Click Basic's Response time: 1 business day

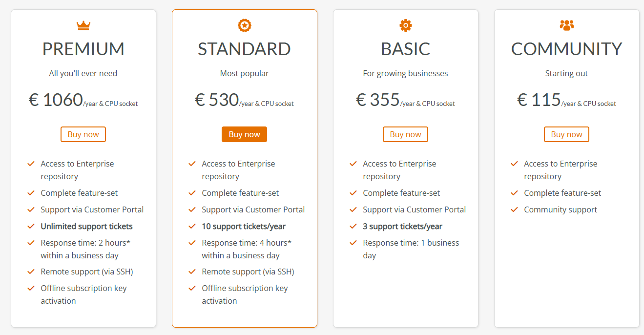(x=411, y=249)
